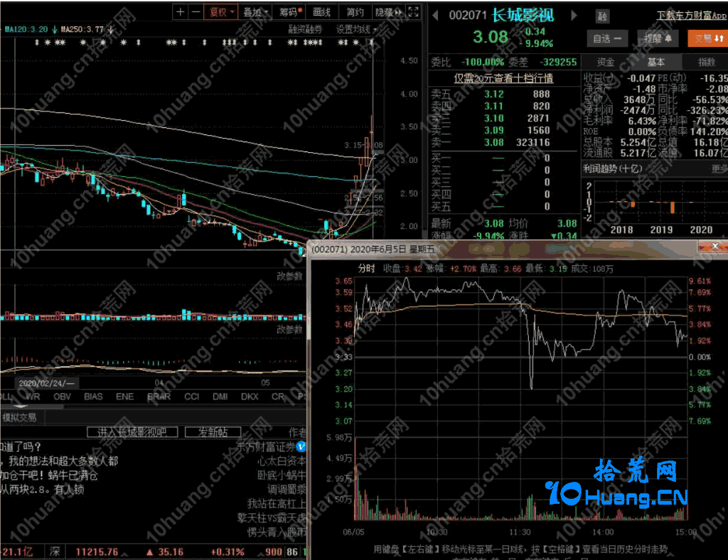Open post by author 心太白资本
Image resolution: width=728 pixels, height=560 pixels.
pos(282,461)
